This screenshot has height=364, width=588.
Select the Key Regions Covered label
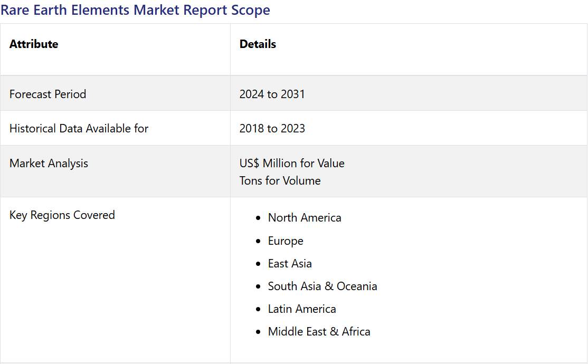[62, 215]
